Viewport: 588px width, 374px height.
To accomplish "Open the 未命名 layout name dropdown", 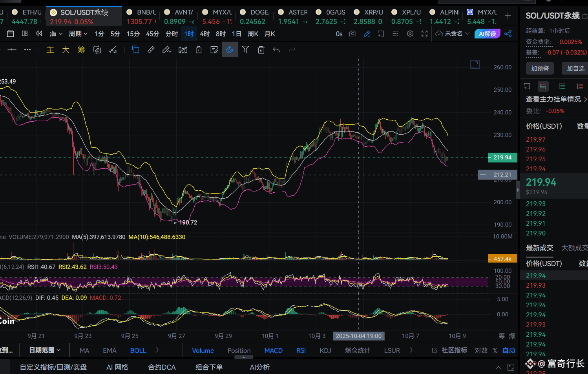I will (x=453, y=34).
